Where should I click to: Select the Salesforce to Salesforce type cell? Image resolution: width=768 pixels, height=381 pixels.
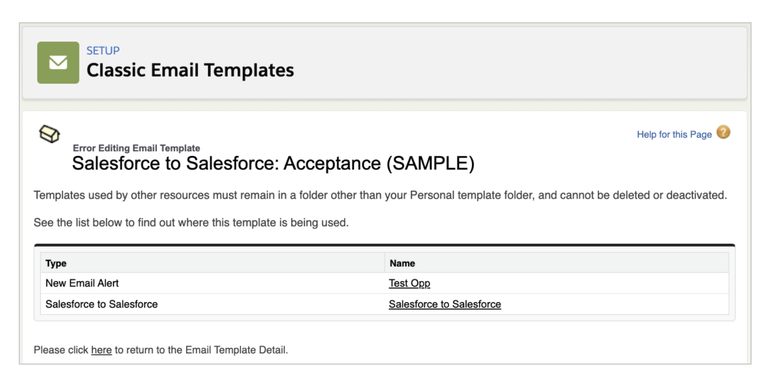pyautogui.click(x=101, y=304)
